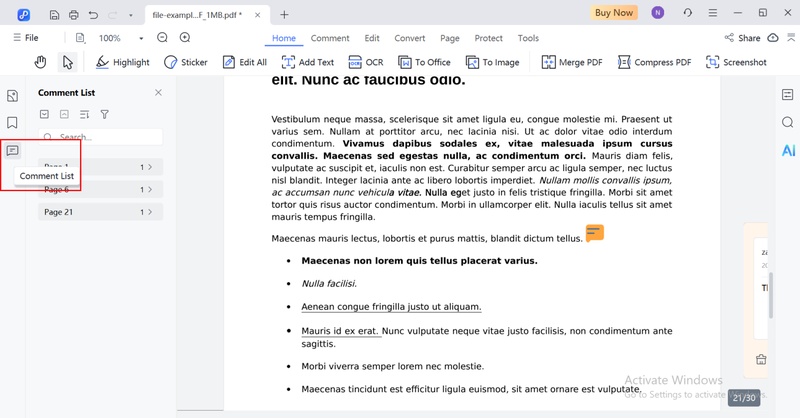Zoom out with the minus magnifier

coord(162,37)
